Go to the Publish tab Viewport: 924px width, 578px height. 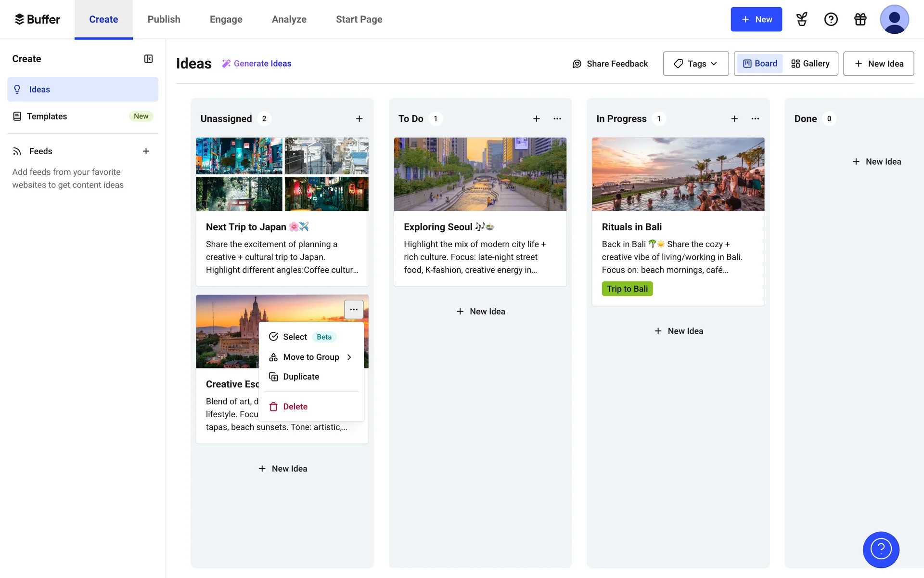click(x=164, y=19)
